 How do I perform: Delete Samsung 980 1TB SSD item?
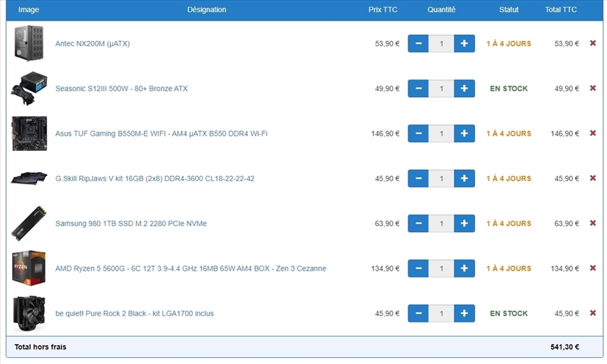pos(593,223)
